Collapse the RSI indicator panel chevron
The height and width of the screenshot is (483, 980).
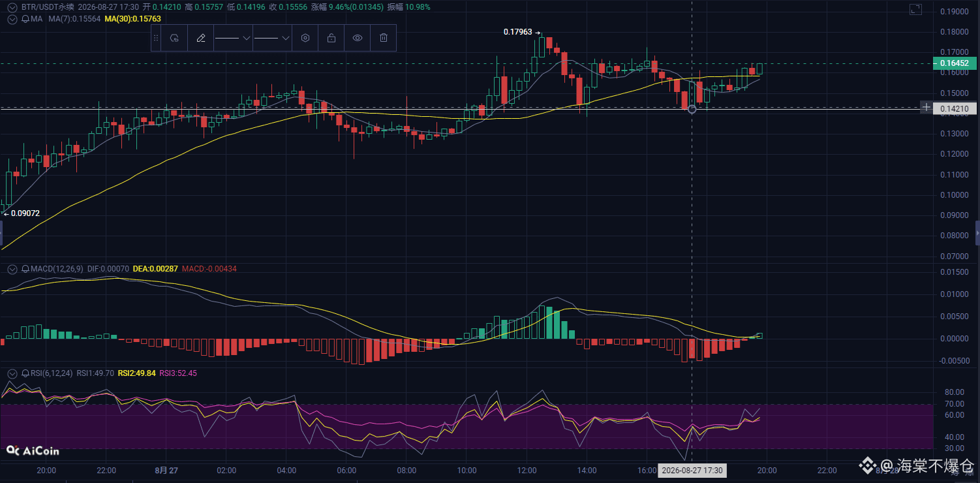pos(12,373)
